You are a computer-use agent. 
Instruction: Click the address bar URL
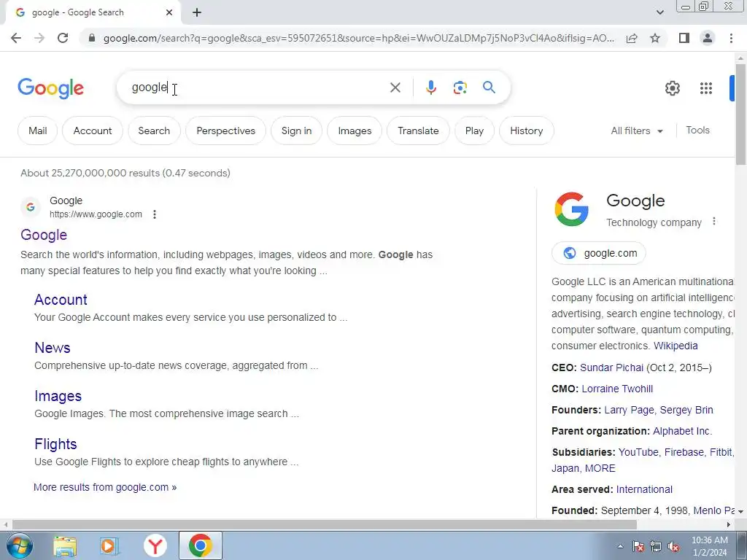358,38
